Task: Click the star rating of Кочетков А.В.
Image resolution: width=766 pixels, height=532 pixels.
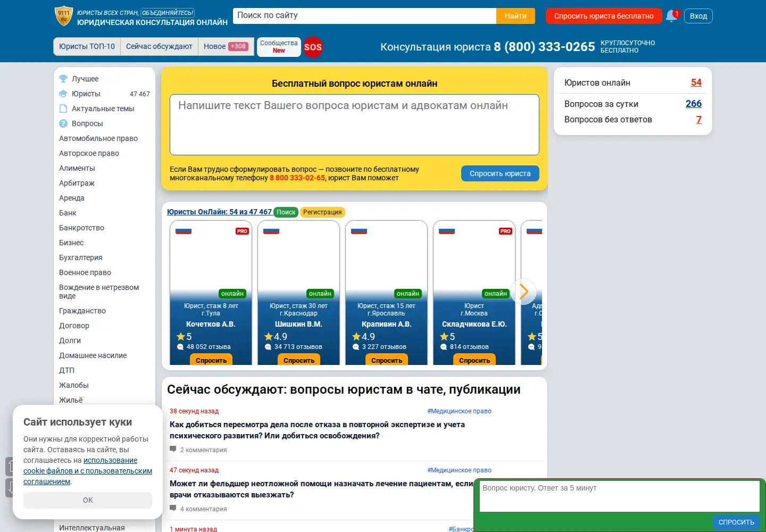Action: pos(185,337)
